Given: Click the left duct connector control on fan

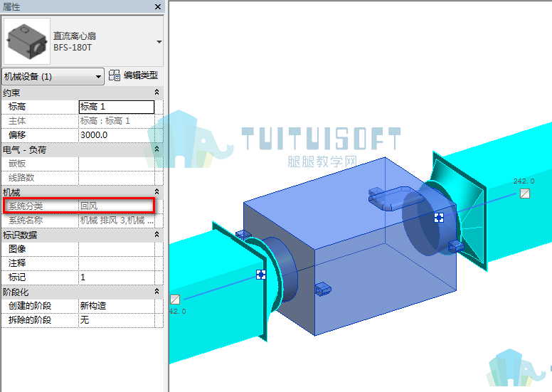Looking at the screenshot, I should [x=261, y=275].
